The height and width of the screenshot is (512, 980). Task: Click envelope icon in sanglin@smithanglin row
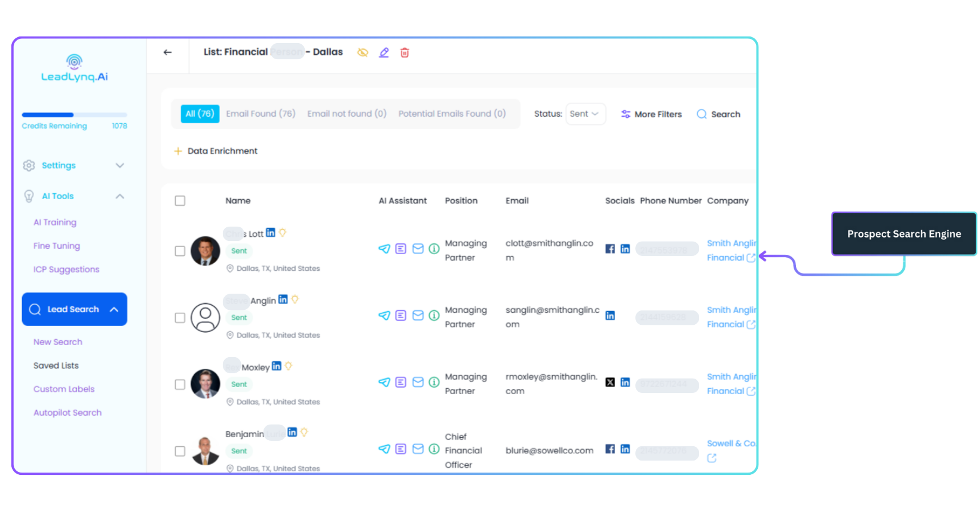coord(418,315)
